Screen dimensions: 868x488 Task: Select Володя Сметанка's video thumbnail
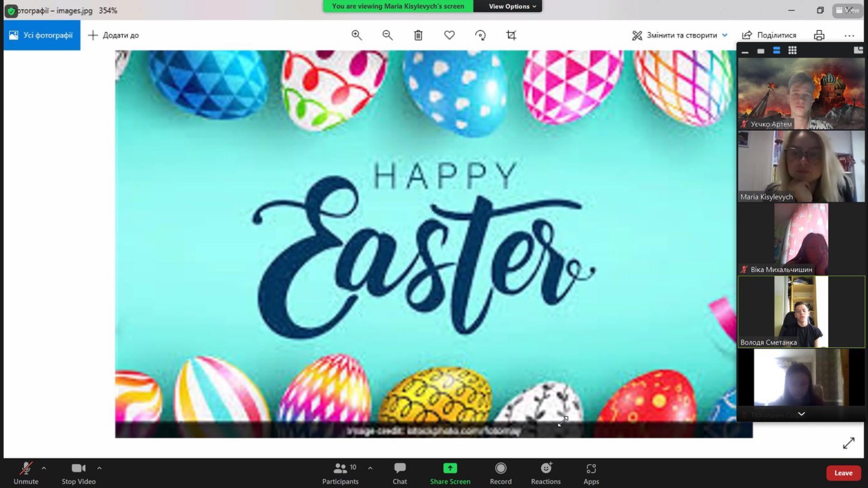801,312
